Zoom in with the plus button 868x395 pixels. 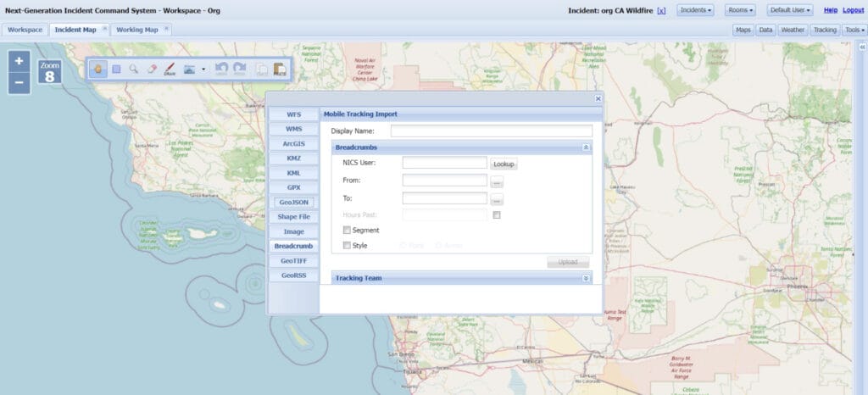click(x=19, y=62)
